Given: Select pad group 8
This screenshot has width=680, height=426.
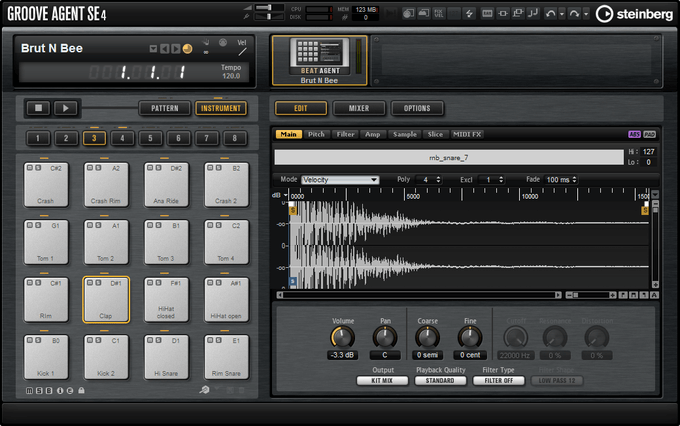Looking at the screenshot, I should point(235,138).
